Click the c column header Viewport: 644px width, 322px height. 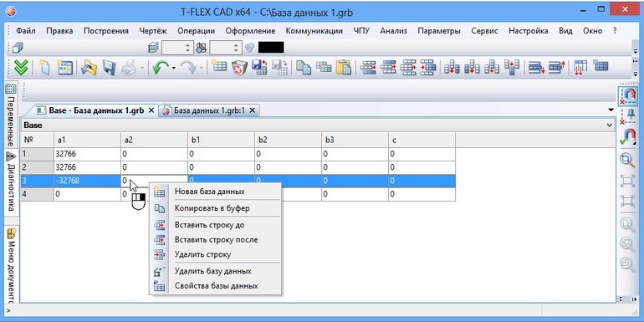(x=422, y=140)
